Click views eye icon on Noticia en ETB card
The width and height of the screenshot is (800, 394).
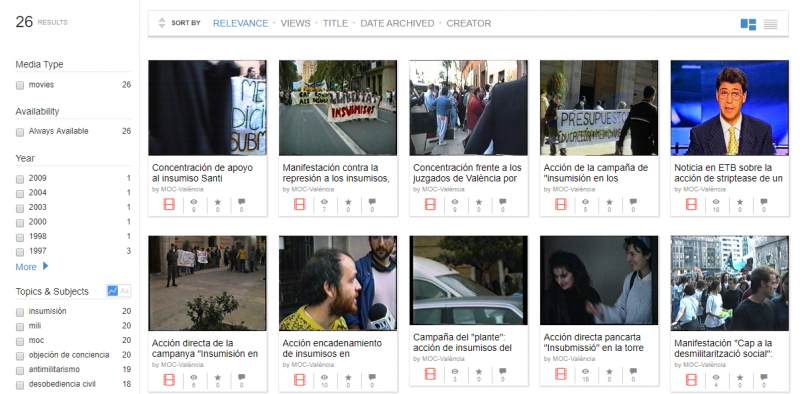pyautogui.click(x=716, y=202)
